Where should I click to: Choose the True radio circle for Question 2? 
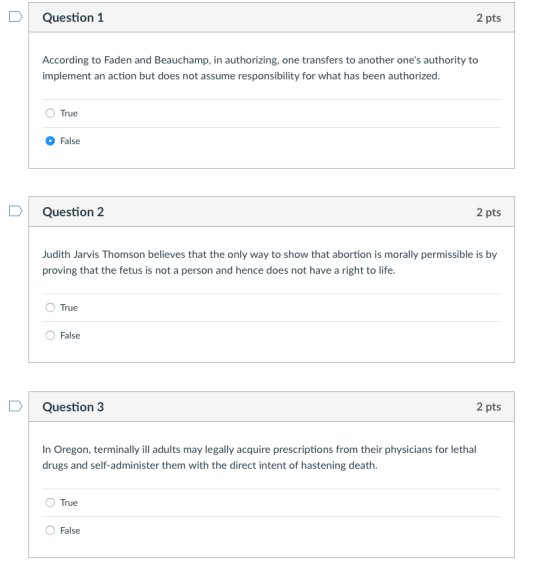50,308
